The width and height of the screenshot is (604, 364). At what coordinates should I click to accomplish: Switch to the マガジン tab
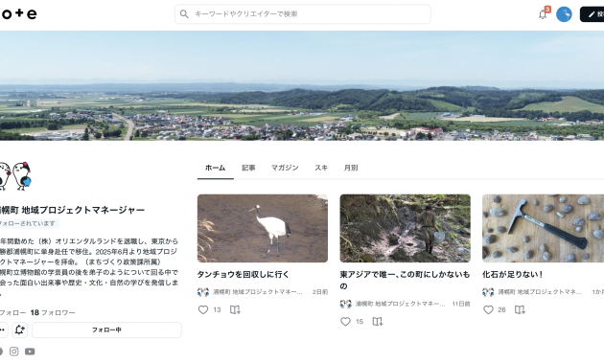click(x=285, y=168)
